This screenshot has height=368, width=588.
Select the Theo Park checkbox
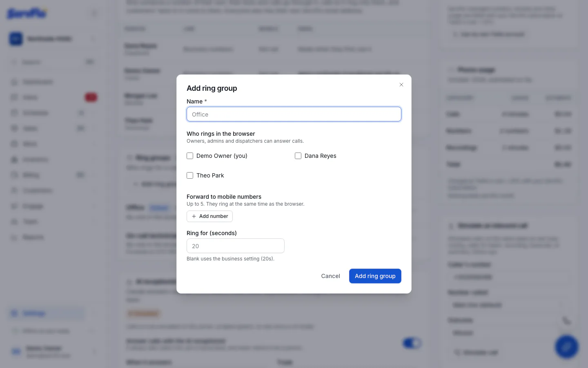click(190, 175)
